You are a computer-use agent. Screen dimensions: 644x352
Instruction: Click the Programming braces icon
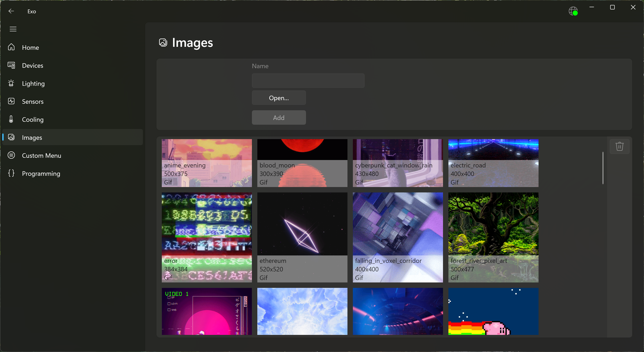coord(11,173)
